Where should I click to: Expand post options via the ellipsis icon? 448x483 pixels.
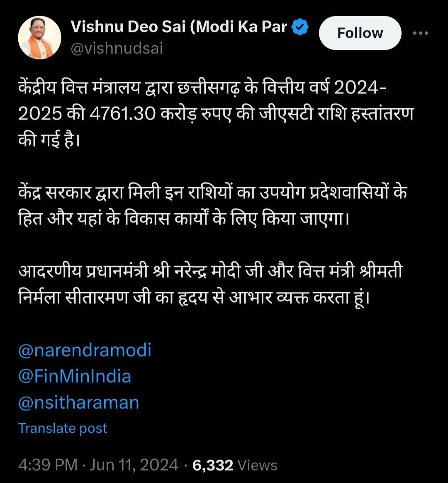tap(420, 33)
